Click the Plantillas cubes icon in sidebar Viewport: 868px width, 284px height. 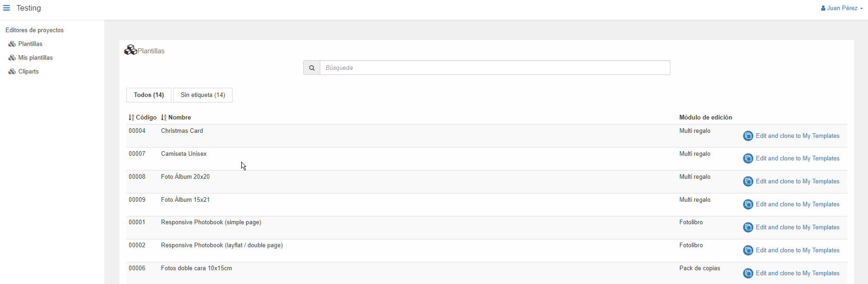point(12,44)
